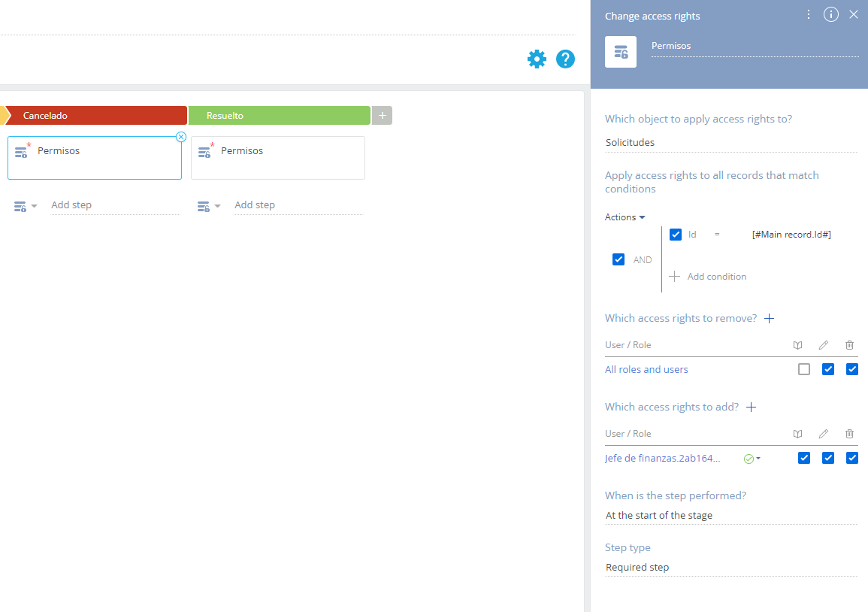The image size is (868, 612).
Task: Click delete trash icon in add rights header
Action: [849, 434]
